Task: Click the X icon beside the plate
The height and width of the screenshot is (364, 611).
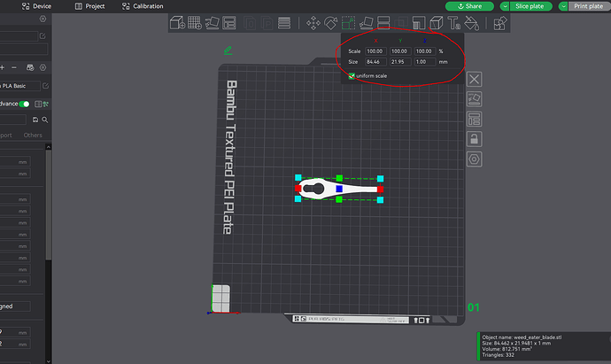Action: click(x=475, y=79)
